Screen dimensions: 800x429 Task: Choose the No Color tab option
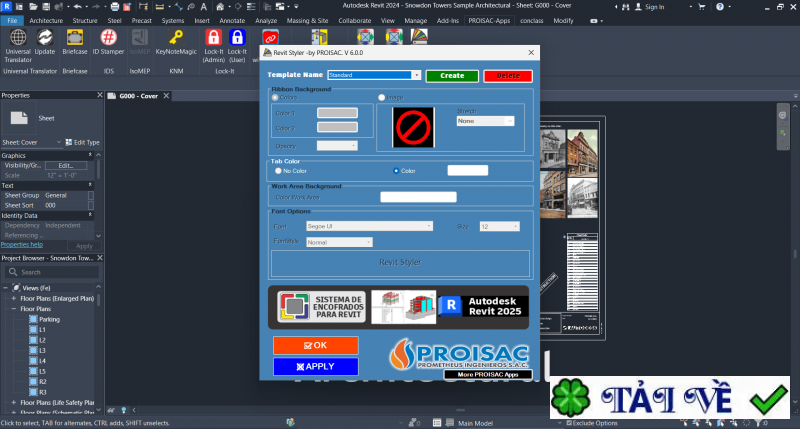(x=278, y=171)
